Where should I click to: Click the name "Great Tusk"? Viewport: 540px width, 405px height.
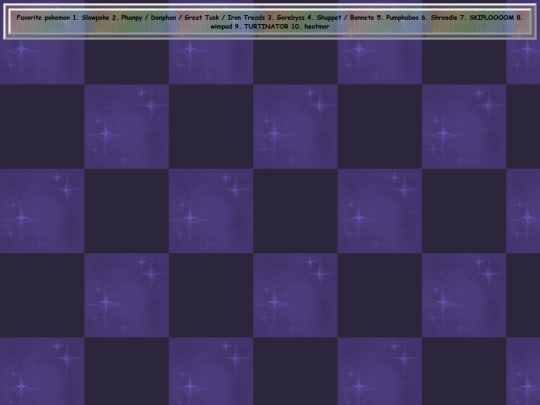tap(202, 18)
